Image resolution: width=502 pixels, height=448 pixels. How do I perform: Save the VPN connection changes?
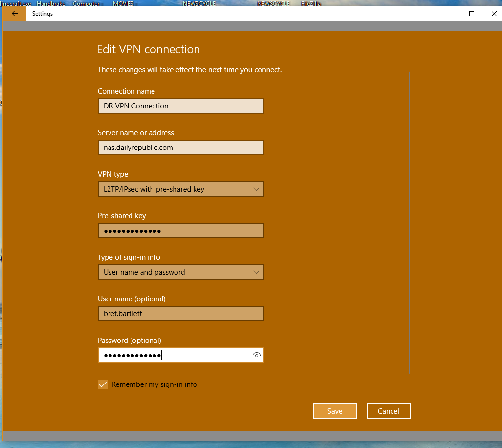coord(334,411)
